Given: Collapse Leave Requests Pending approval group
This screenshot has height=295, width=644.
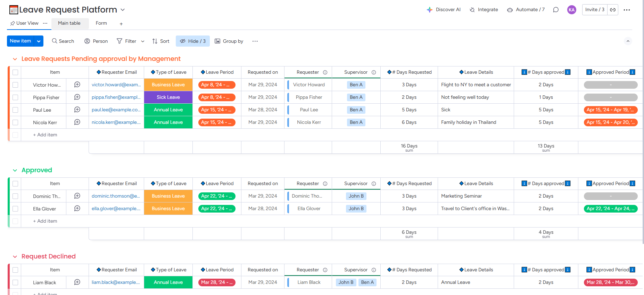Looking at the screenshot, I should [15, 59].
